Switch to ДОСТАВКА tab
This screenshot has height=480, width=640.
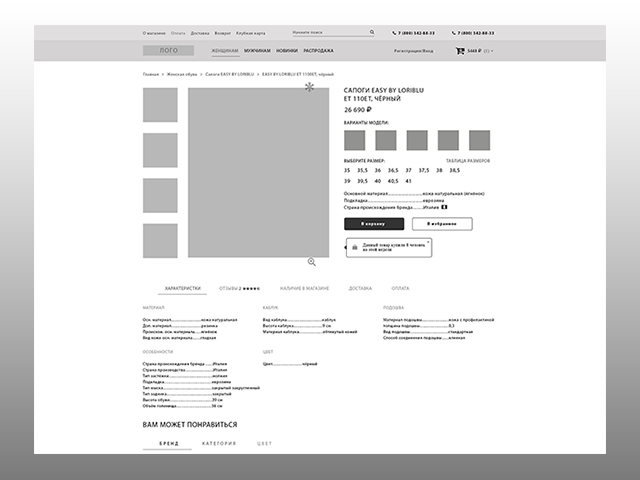360,289
